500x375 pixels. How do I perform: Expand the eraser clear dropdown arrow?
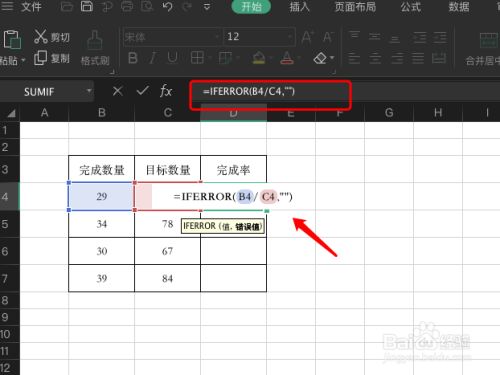point(332,58)
